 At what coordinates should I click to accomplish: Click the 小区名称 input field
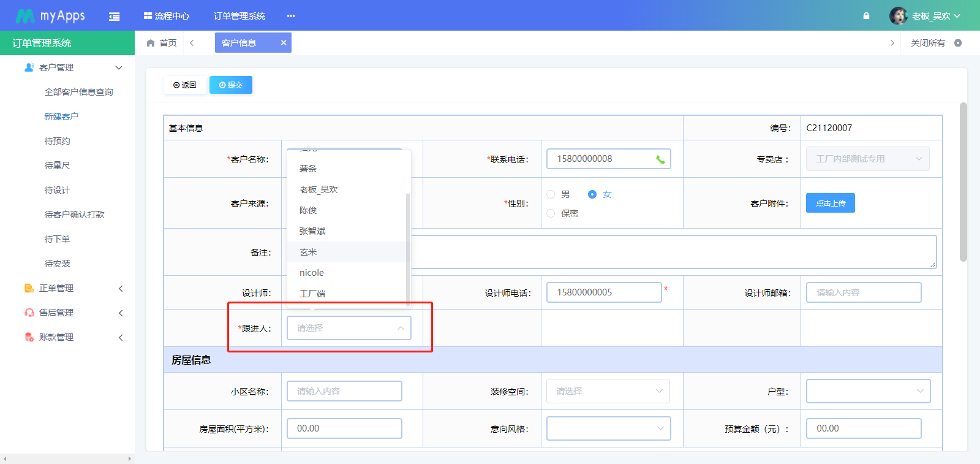[x=344, y=391]
